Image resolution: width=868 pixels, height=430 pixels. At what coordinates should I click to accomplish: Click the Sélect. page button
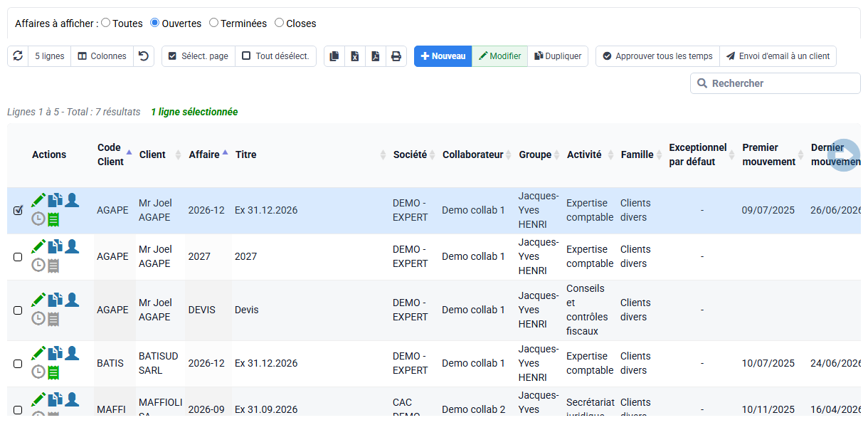199,56
